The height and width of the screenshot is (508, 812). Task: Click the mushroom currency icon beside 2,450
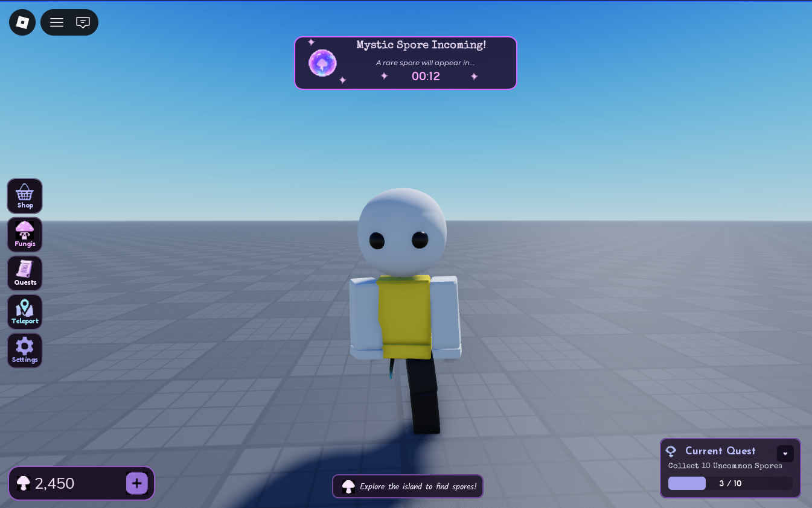(x=24, y=483)
